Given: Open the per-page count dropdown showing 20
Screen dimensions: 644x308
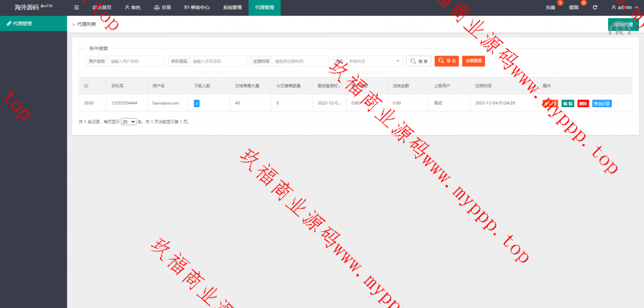Looking at the screenshot, I should 128,122.
